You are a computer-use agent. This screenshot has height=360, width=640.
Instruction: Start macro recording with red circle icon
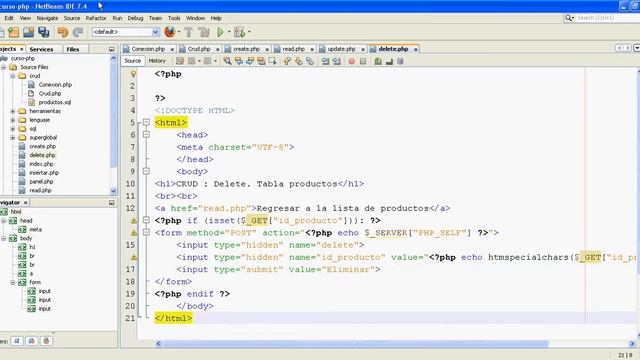352,61
